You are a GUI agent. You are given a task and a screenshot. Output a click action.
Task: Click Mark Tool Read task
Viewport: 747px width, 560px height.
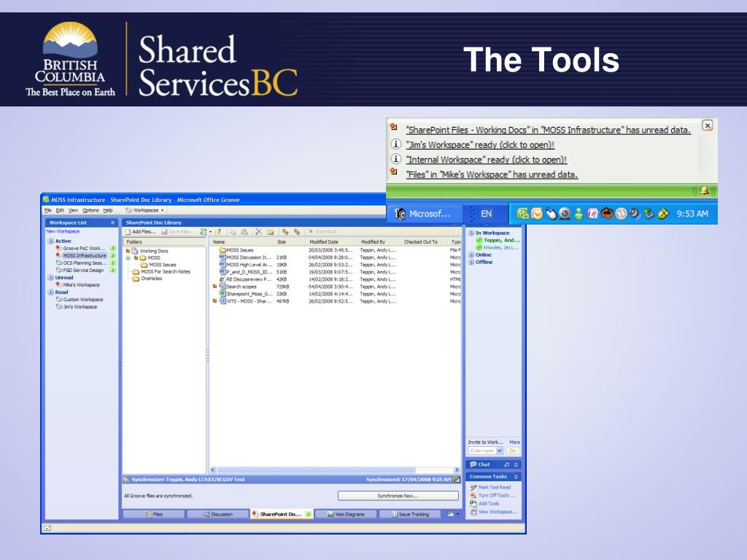coord(491,487)
